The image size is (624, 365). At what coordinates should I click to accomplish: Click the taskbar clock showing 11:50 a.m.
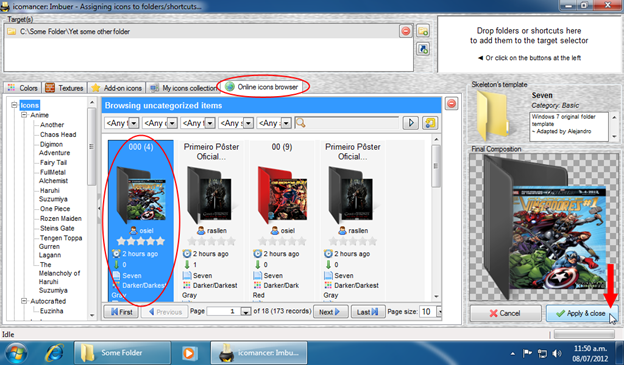pyautogui.click(x=590, y=349)
